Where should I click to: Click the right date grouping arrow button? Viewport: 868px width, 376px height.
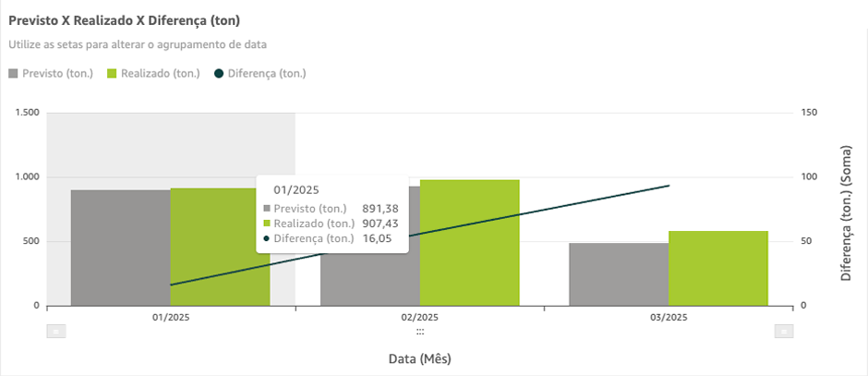pyautogui.click(x=783, y=331)
